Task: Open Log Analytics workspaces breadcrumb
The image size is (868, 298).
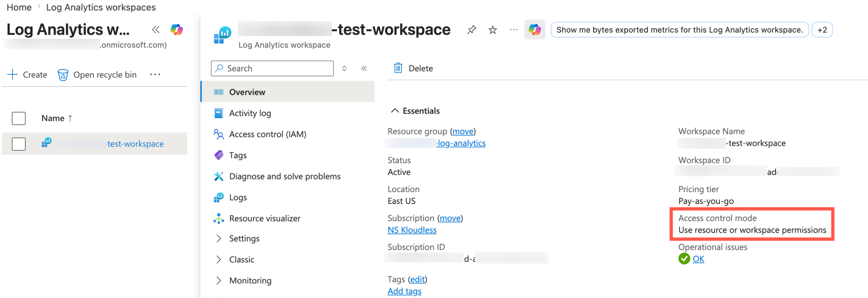Action: [101, 7]
